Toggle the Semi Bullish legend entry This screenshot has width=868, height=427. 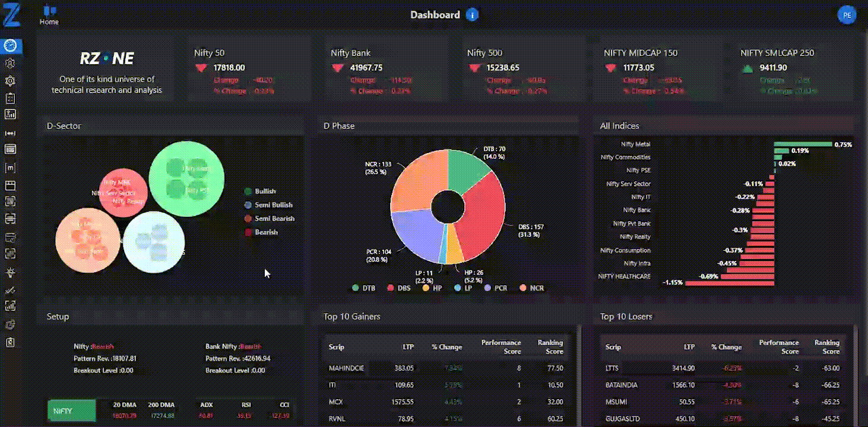click(268, 205)
